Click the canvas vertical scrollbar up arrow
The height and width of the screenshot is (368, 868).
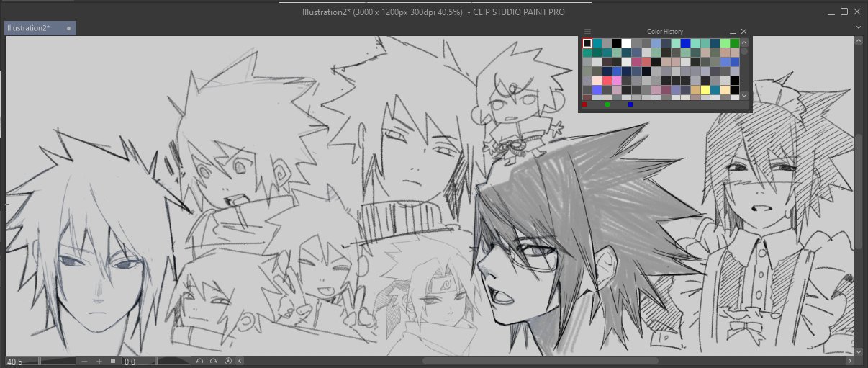859,42
